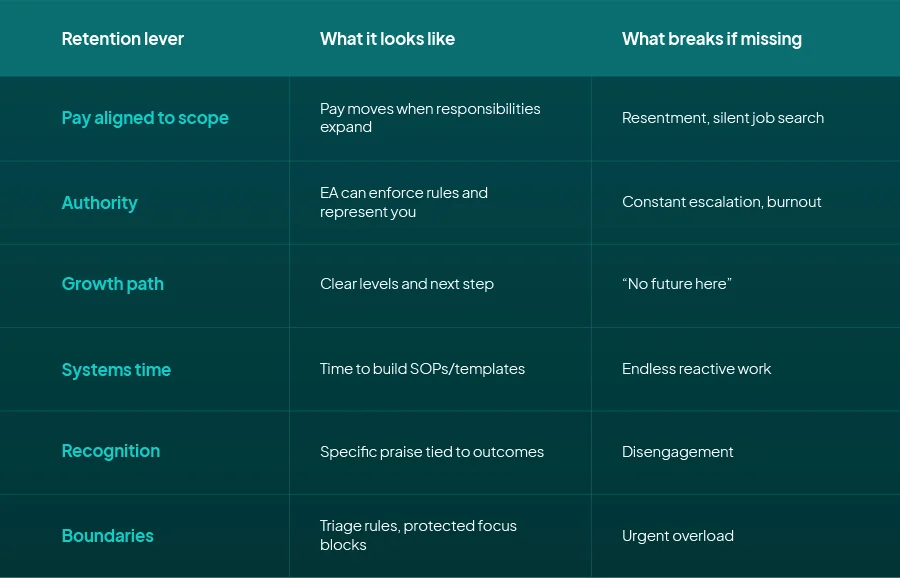This screenshot has width=900, height=578.
Task: Click the "Clear levels and next step" cell
Action: coord(407,284)
